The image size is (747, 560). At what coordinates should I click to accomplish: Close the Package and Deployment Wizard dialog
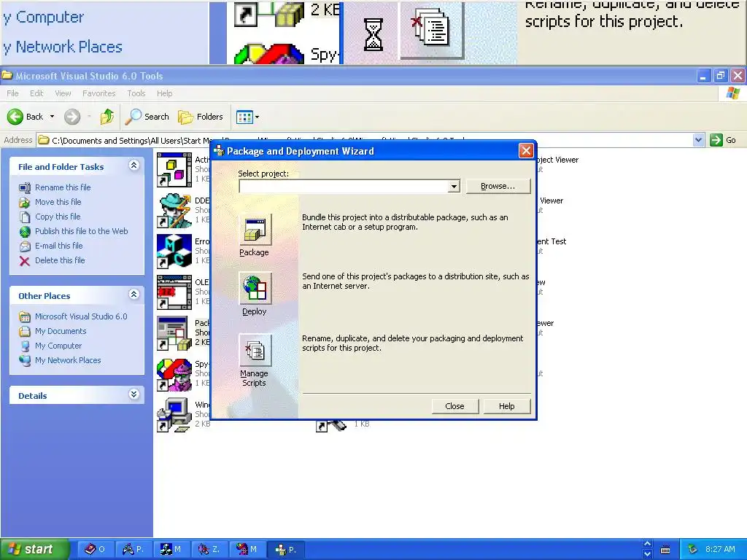[526, 151]
